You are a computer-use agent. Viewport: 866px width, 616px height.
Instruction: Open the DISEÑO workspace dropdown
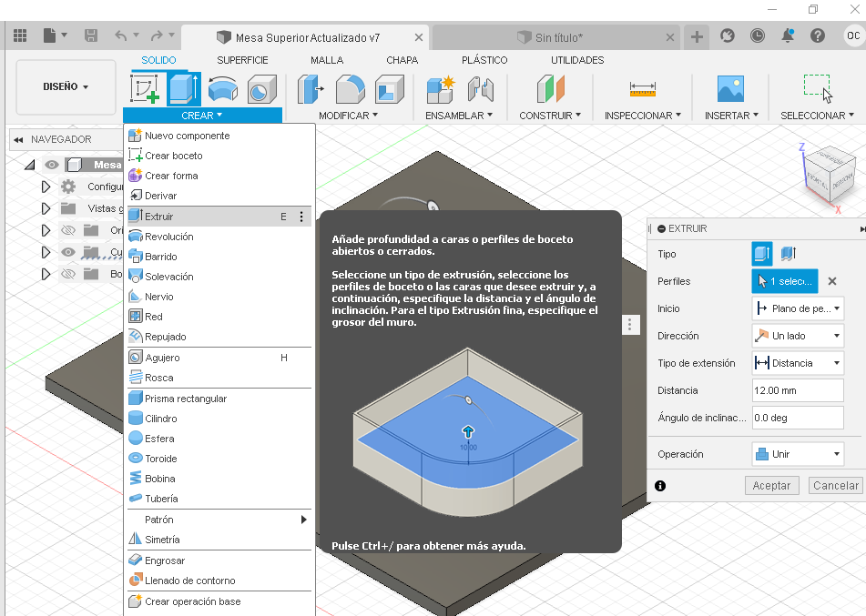[66, 86]
